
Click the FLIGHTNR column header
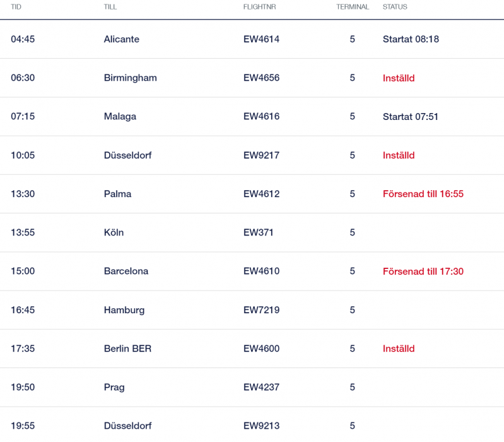pyautogui.click(x=260, y=7)
